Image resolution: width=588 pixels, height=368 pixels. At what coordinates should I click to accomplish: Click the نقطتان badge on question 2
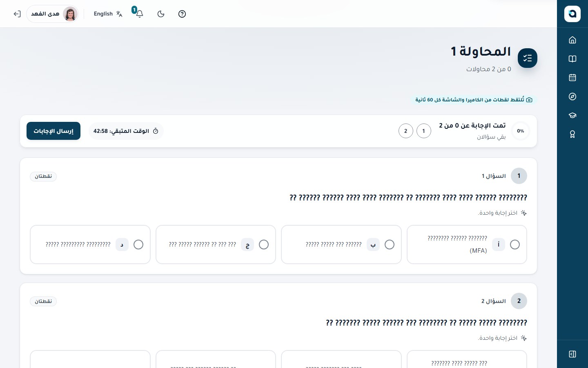point(43,301)
